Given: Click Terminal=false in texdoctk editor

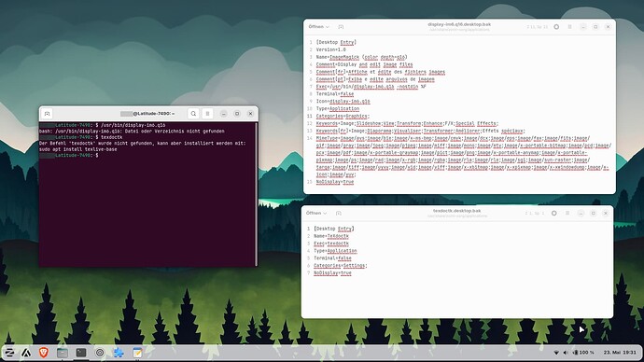Looking at the screenshot, I should pos(332,258).
